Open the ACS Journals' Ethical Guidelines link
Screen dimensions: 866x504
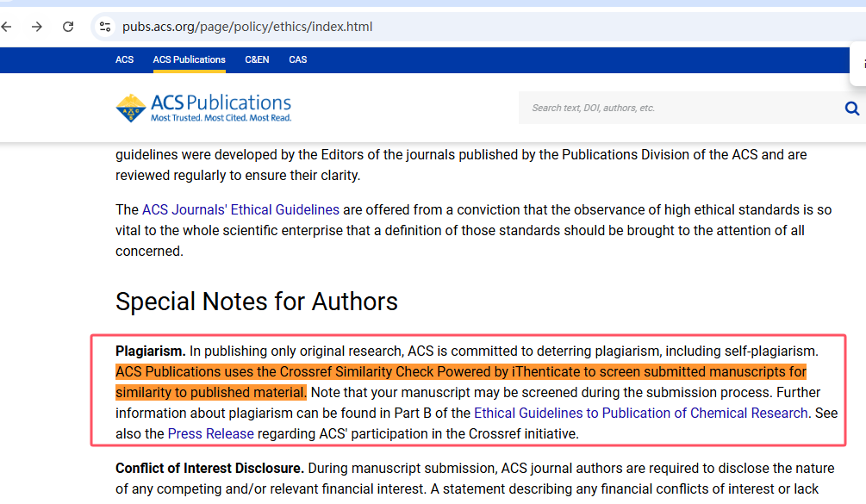240,209
